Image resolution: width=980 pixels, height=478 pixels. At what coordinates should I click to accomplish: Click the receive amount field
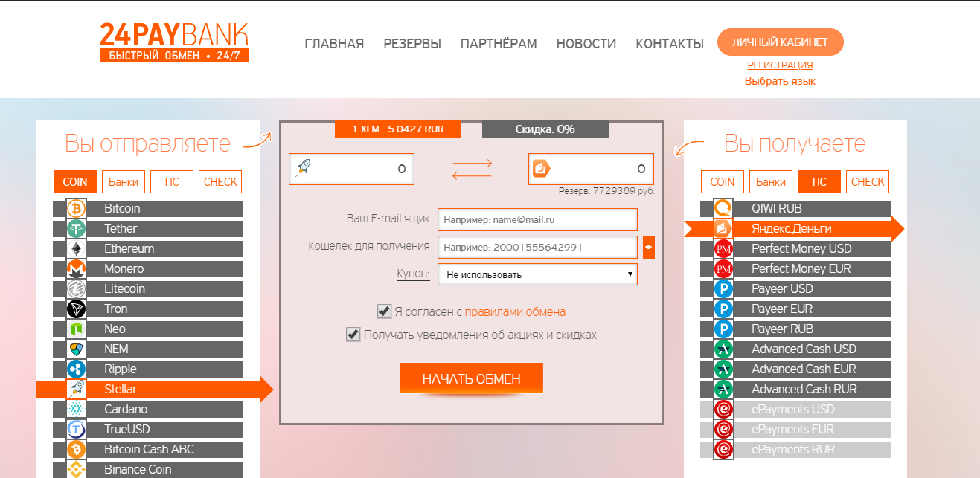pyautogui.click(x=591, y=169)
